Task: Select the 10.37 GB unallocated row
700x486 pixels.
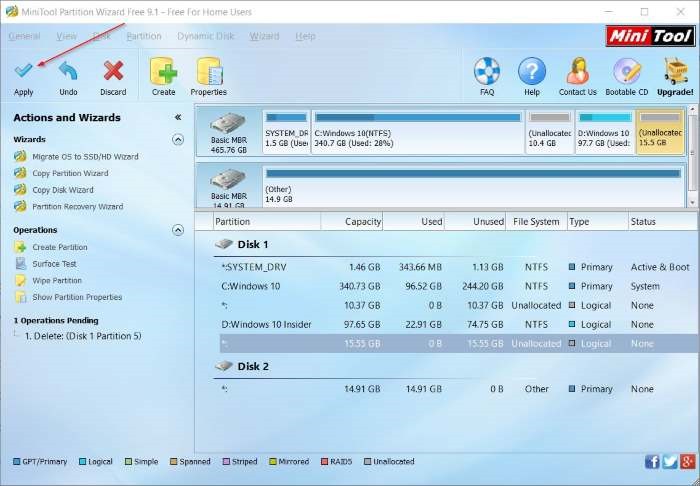Action: click(458, 305)
